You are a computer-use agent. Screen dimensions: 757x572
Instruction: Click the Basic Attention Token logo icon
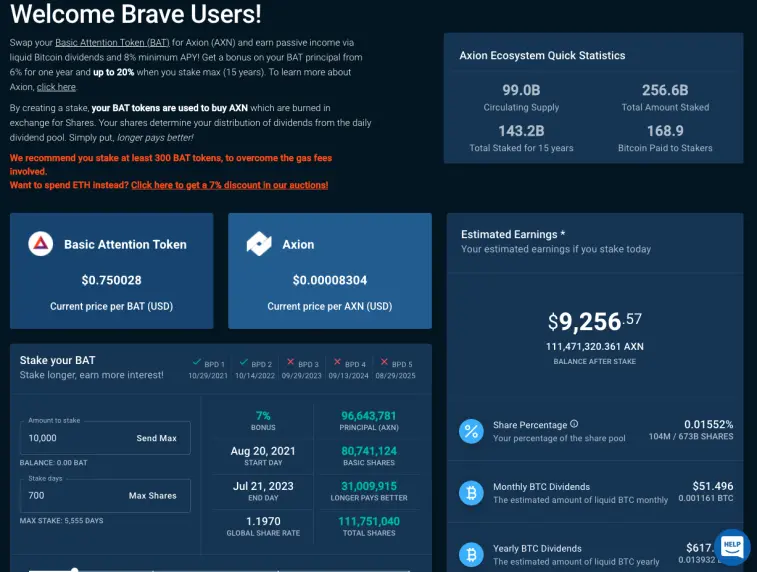[x=41, y=244]
